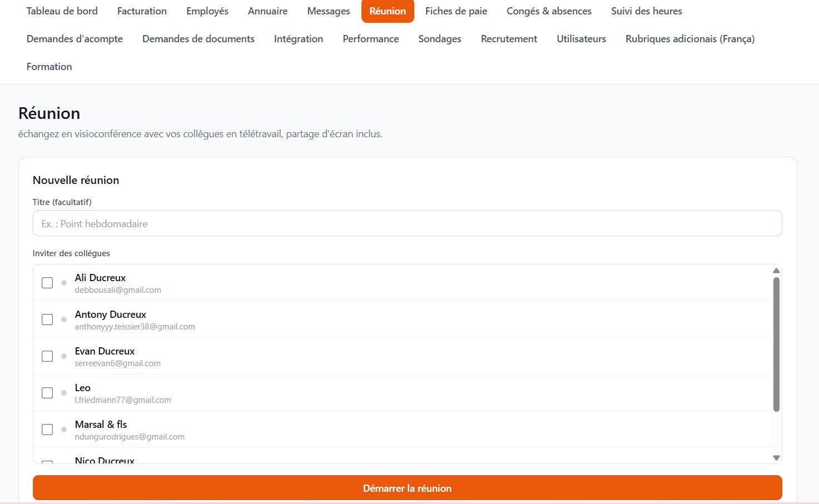Open the Utilisateurs tab
This screenshot has height=504, width=819.
[x=582, y=39]
